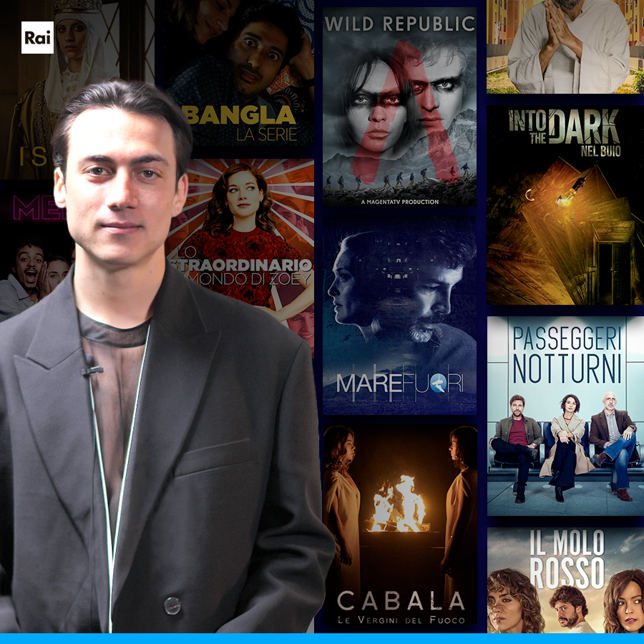The height and width of the screenshot is (644, 644).
Task: Open the Bangla La Serie poster
Action: [240, 73]
